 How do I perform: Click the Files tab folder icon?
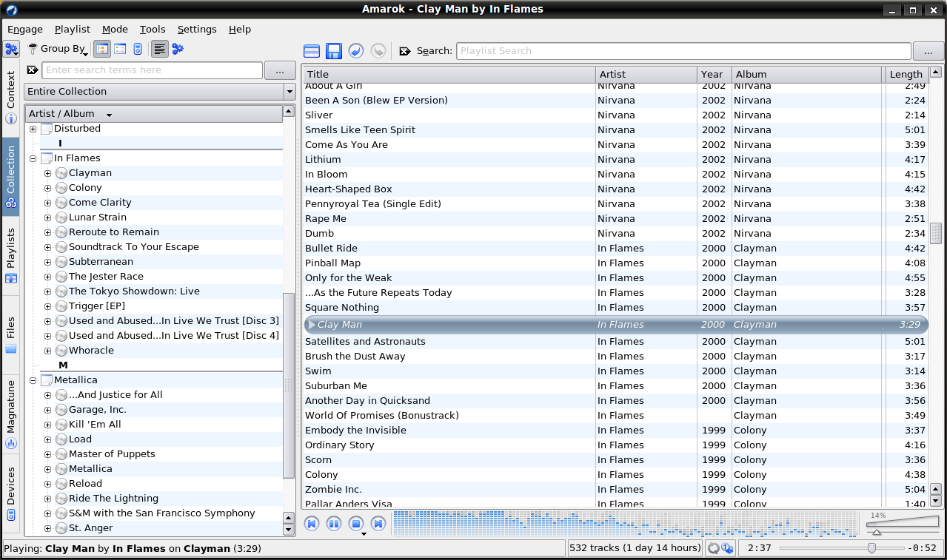coord(11,348)
